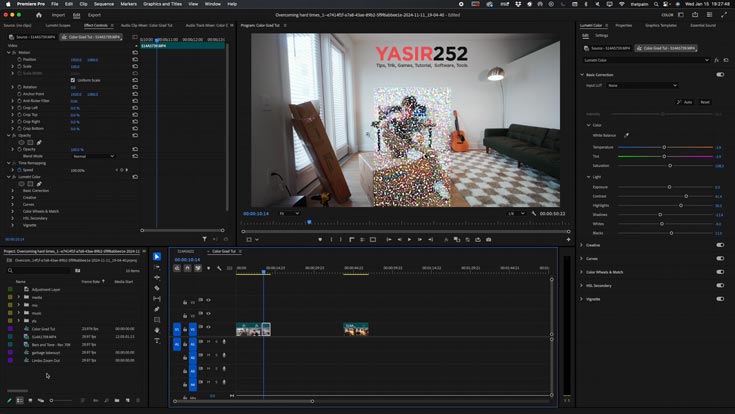The width and height of the screenshot is (735, 414).
Task: Select the Razor tool
Action: [157, 288]
